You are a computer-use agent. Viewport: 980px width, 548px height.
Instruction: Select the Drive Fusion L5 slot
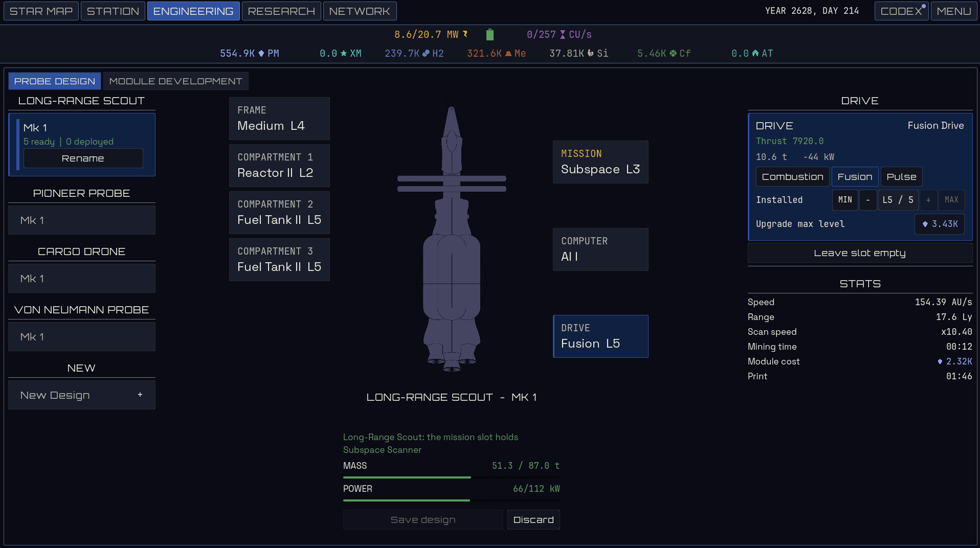click(x=600, y=336)
